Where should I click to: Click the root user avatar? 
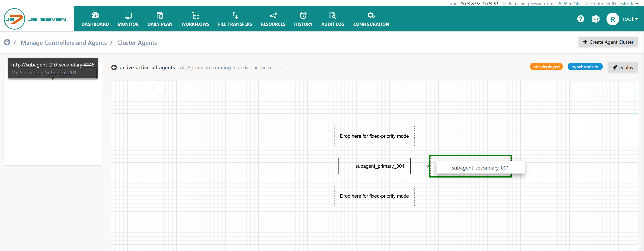[x=612, y=19]
